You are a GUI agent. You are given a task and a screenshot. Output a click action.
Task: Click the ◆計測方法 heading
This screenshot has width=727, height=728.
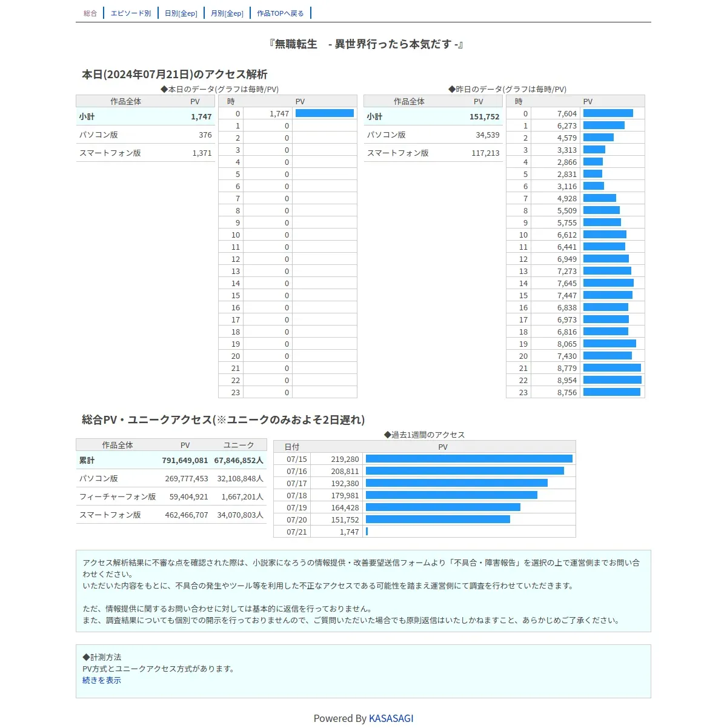tap(102, 657)
